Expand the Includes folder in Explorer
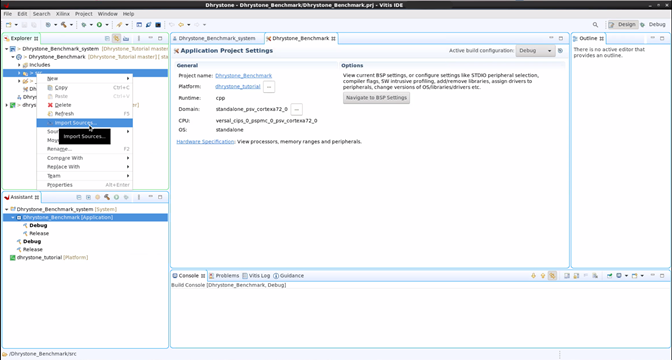Image resolution: width=672 pixels, height=360 pixels. 19,65
